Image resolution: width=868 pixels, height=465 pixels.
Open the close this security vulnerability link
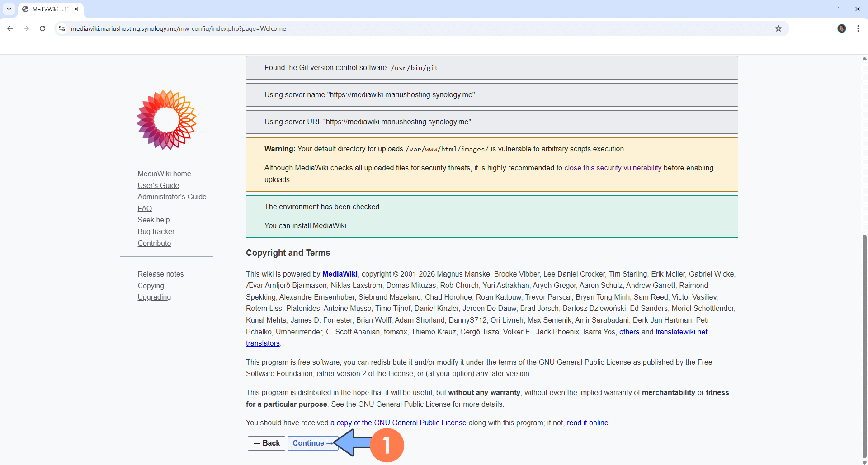(x=613, y=168)
